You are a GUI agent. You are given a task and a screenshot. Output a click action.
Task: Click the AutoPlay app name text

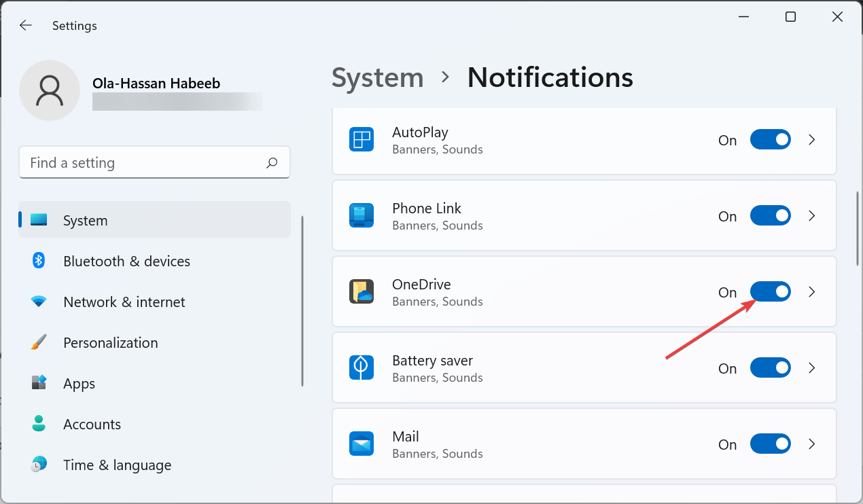tap(420, 132)
